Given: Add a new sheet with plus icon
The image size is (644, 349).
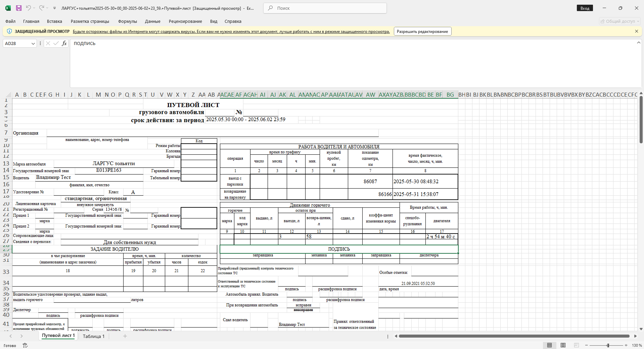Looking at the screenshot, I should (x=125, y=336).
